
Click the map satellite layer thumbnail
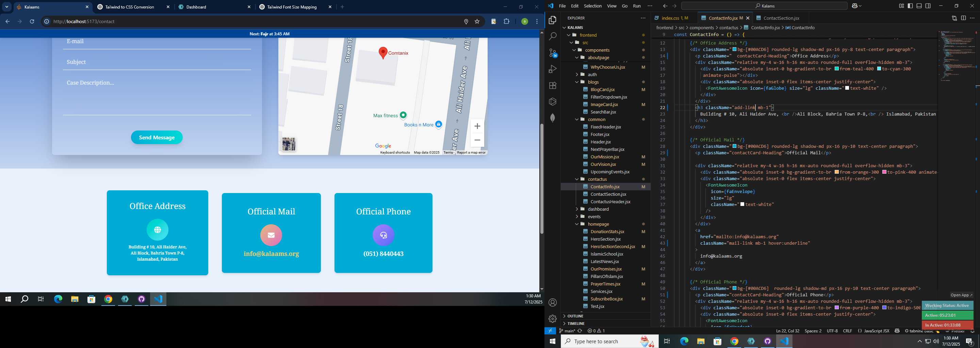(289, 144)
